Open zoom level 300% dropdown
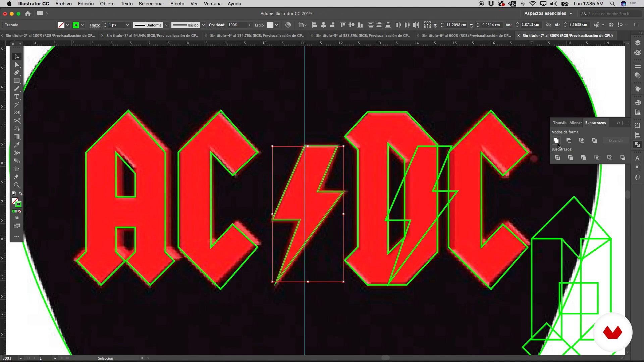This screenshot has height=362, width=644. pyautogui.click(x=21, y=358)
